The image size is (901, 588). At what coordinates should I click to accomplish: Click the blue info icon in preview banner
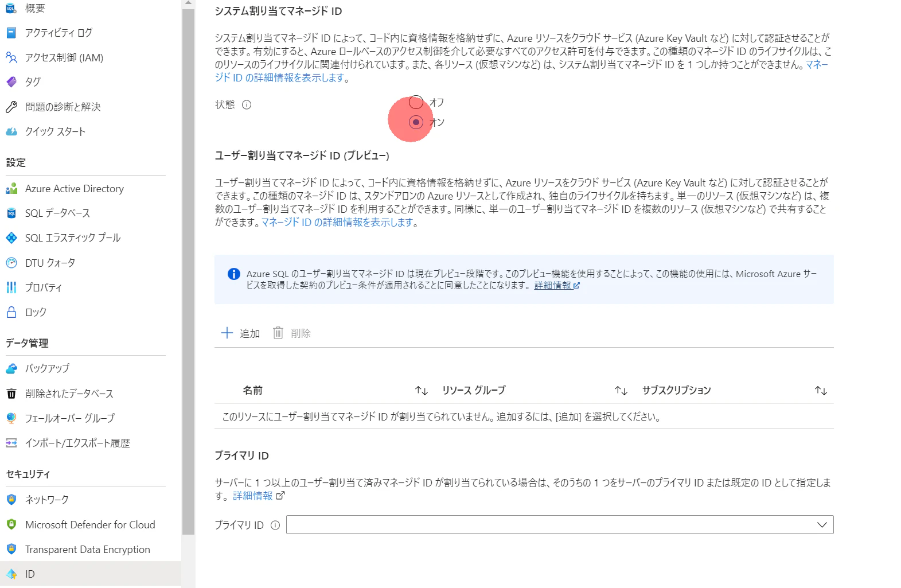(x=234, y=274)
